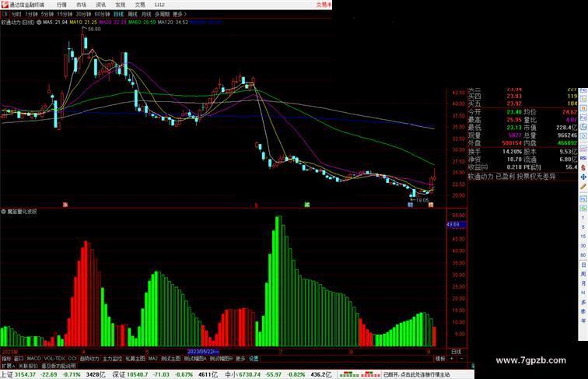Click sidebar 30 minute period shortcut
The height and width of the screenshot is (379, 588).
point(583,246)
